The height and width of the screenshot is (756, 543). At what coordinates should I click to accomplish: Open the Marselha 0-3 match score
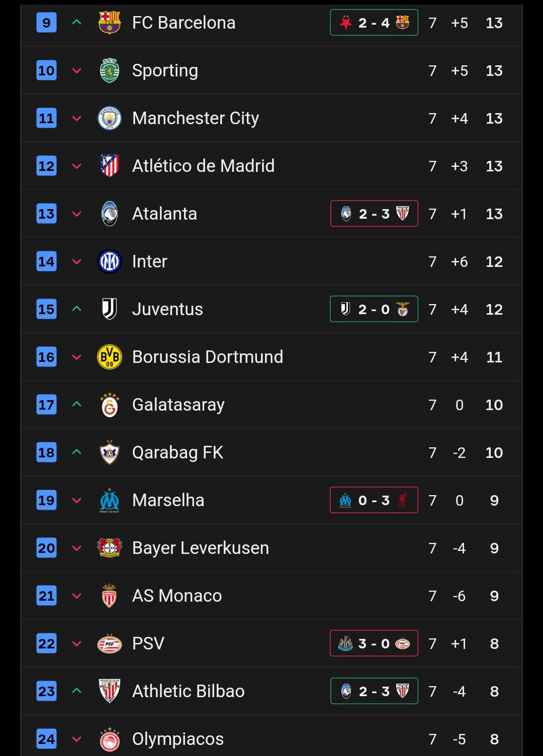[x=374, y=500]
